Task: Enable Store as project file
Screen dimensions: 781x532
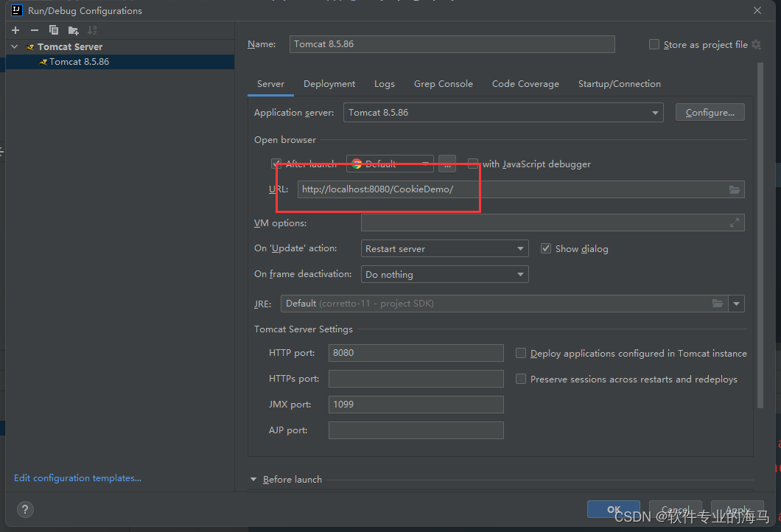Action: pyautogui.click(x=654, y=44)
